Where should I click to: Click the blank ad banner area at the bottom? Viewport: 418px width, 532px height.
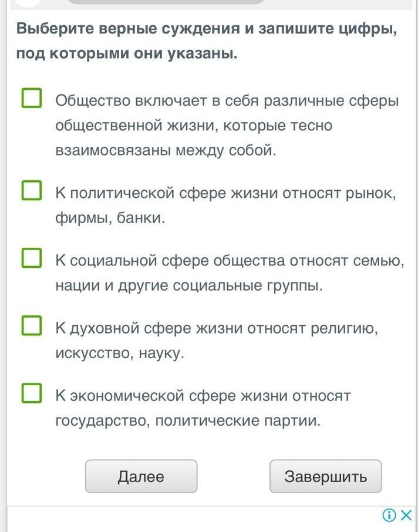tap(194, 520)
